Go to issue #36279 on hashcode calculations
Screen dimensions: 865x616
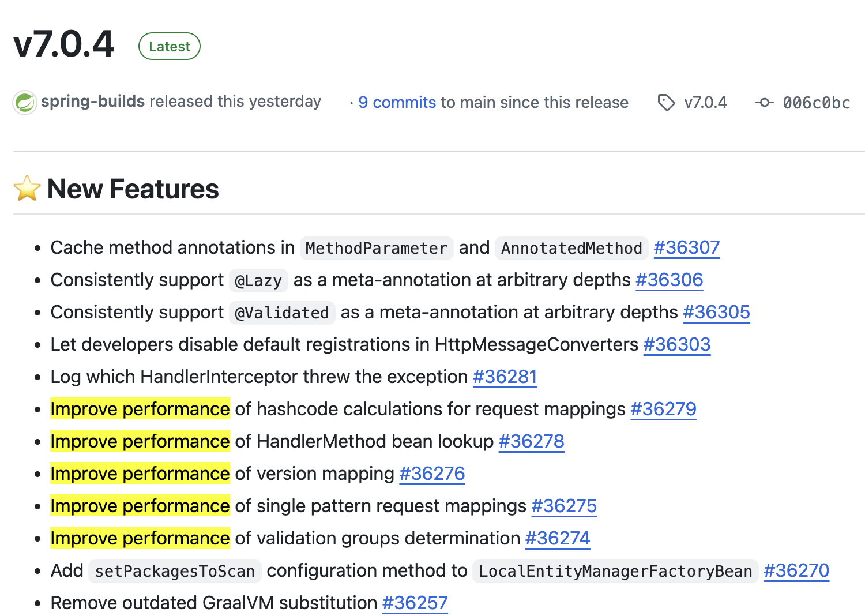point(663,409)
